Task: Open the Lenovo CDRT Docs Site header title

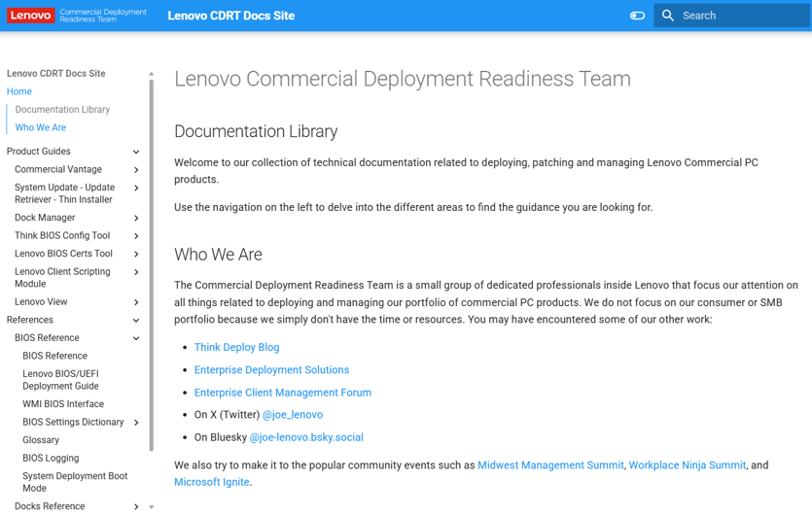Action: (231, 16)
